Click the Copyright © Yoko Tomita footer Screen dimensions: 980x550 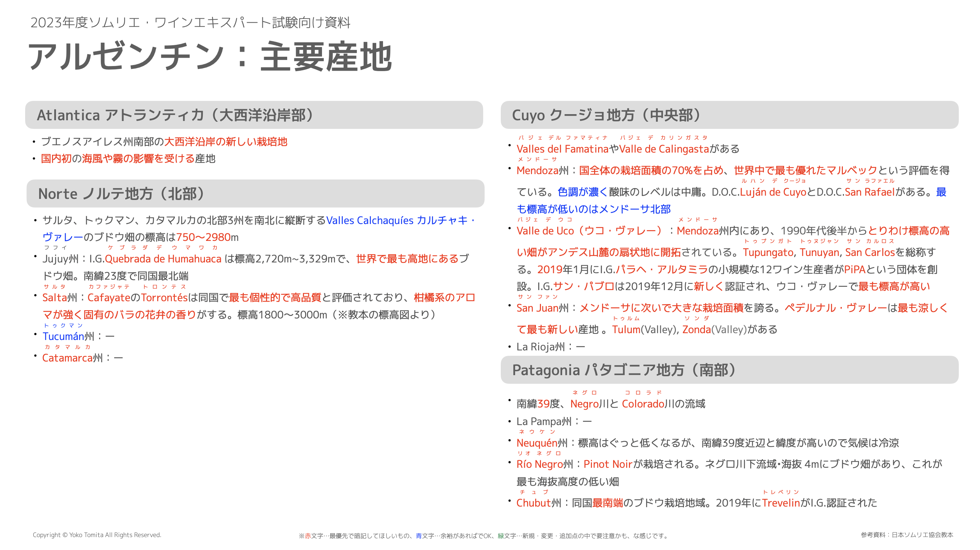tap(97, 535)
